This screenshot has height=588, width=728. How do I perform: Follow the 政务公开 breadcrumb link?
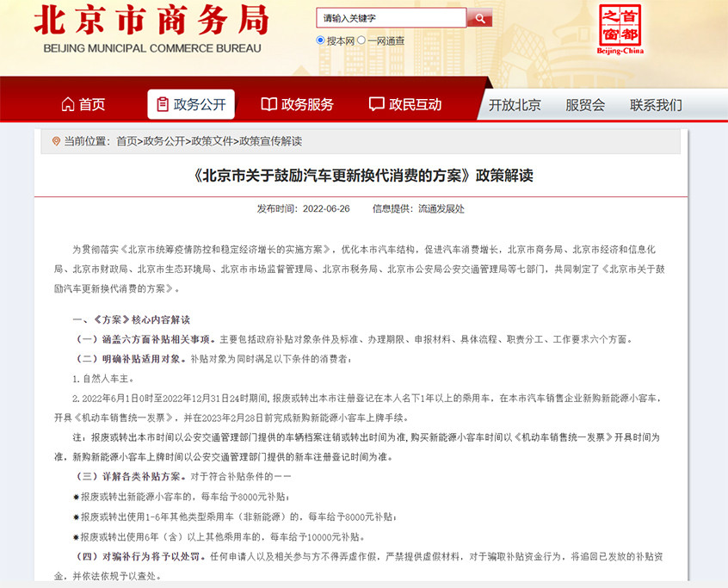coord(163,141)
